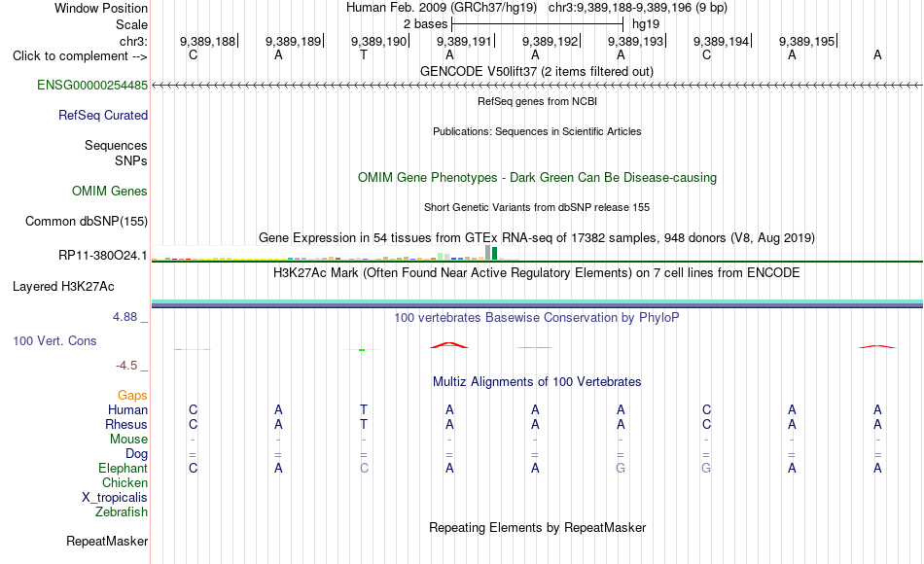Open the PhyloP Basewise Conservation title

(x=537, y=318)
